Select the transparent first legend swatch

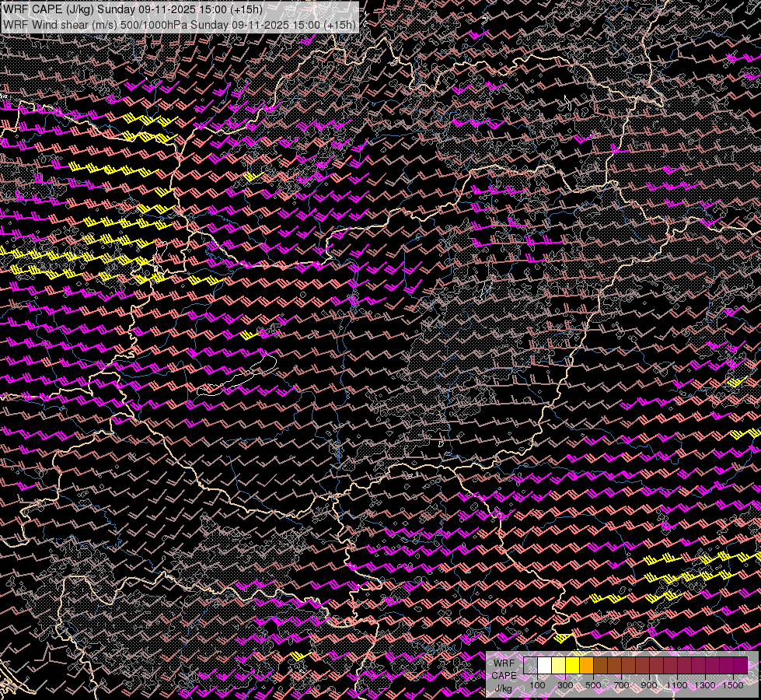click(x=530, y=665)
